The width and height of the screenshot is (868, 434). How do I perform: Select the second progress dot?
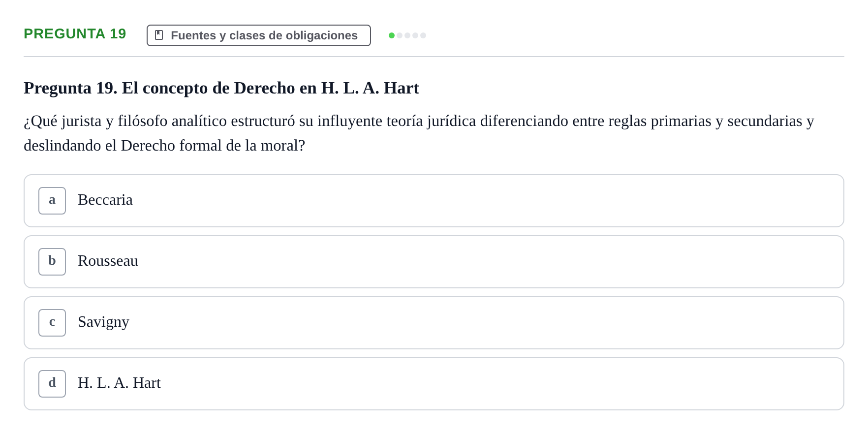pyautogui.click(x=400, y=35)
